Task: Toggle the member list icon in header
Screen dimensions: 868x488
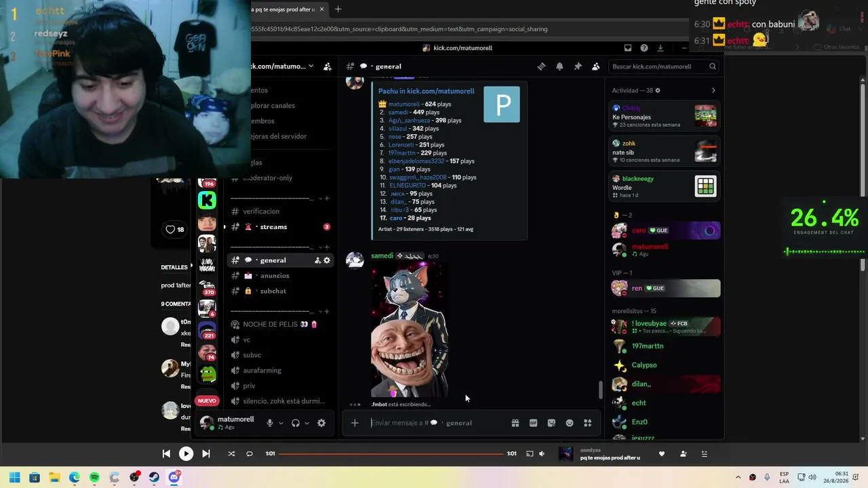Action: [x=595, y=66]
